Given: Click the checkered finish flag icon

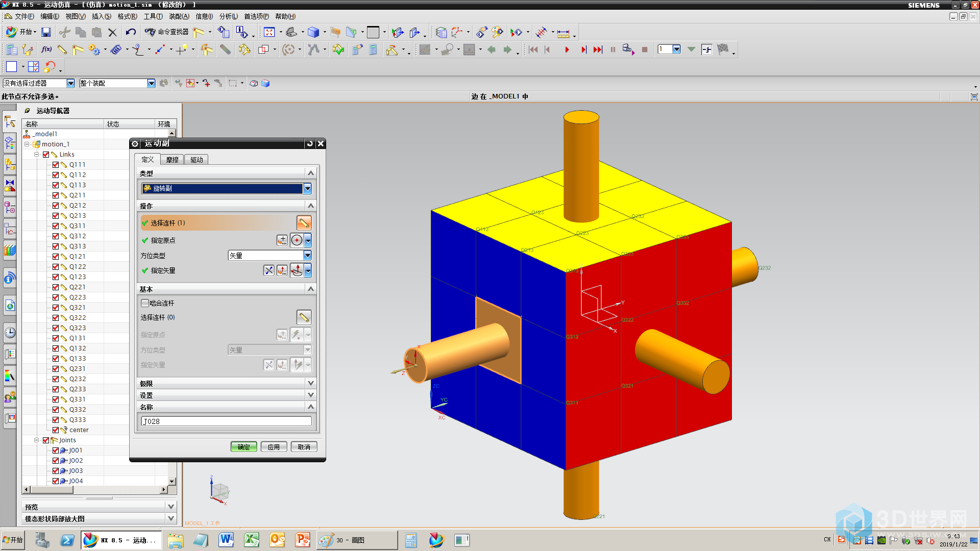Looking at the screenshot, I should pyautogui.click(x=723, y=49).
